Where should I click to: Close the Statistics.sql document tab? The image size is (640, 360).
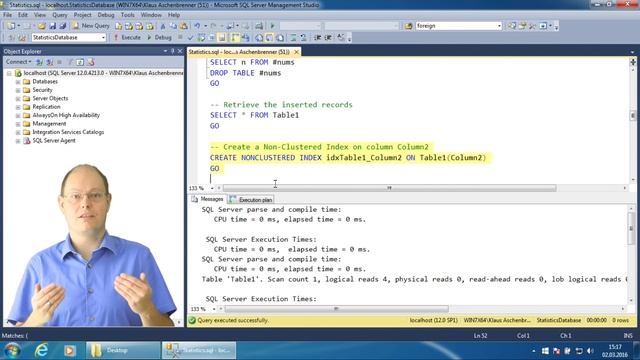coord(297,52)
